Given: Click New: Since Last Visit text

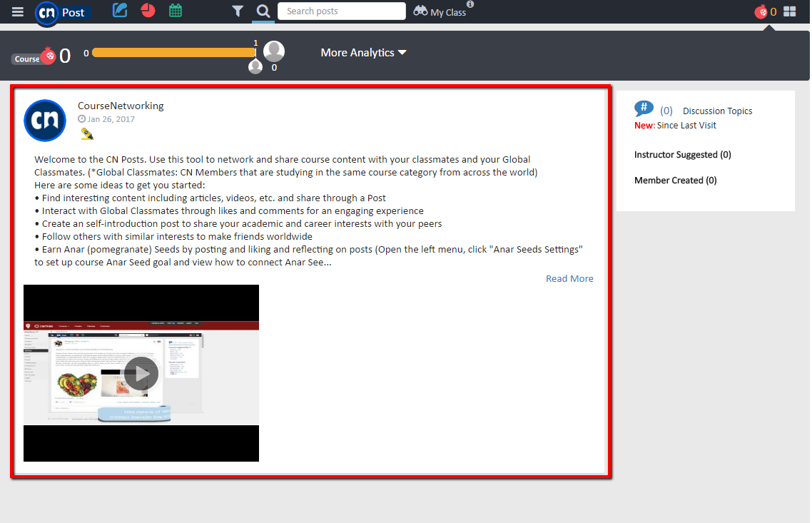Looking at the screenshot, I should tap(675, 126).
